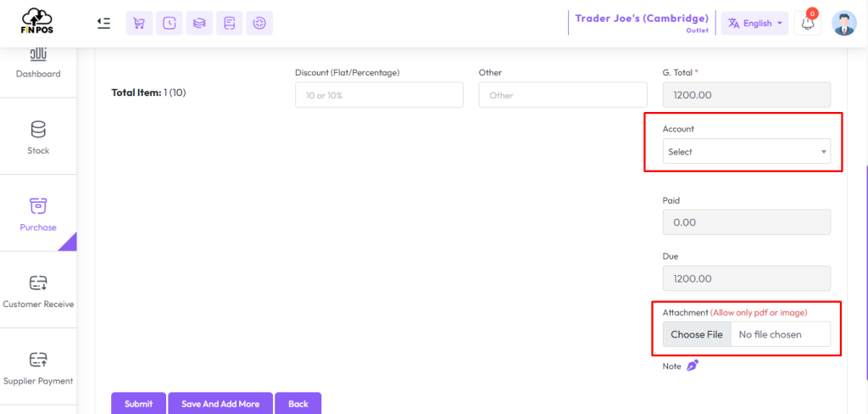Click the Total Item: 1 (10) text

click(x=149, y=92)
